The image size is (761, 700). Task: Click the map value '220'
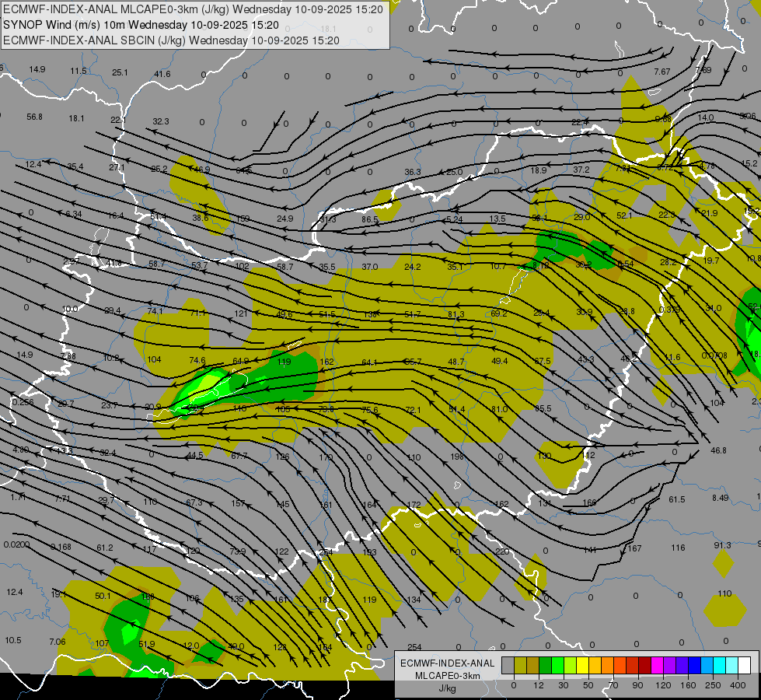[x=502, y=551]
